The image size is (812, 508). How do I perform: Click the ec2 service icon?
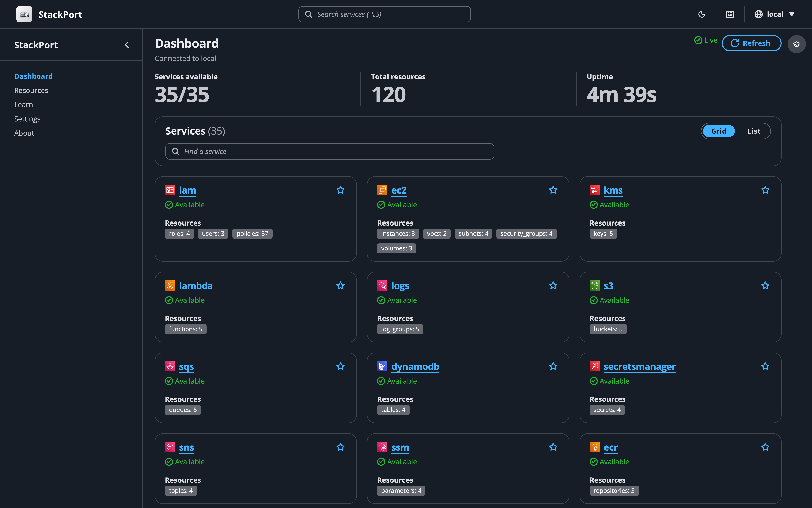tap(382, 190)
